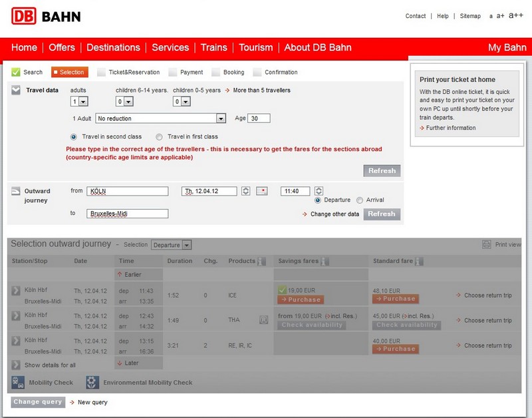Image resolution: width=532 pixels, height=418 pixels.
Task: Open the adults count dropdown
Action: point(79,101)
